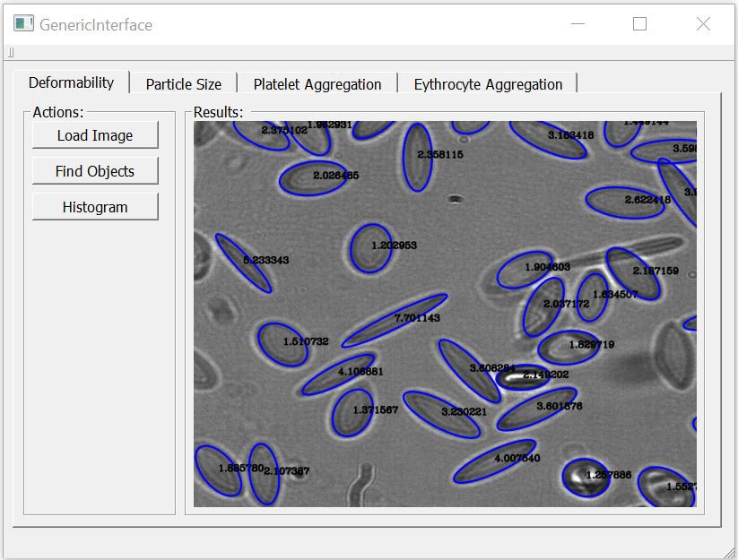Select cell labeled 2.358115

click(418, 157)
